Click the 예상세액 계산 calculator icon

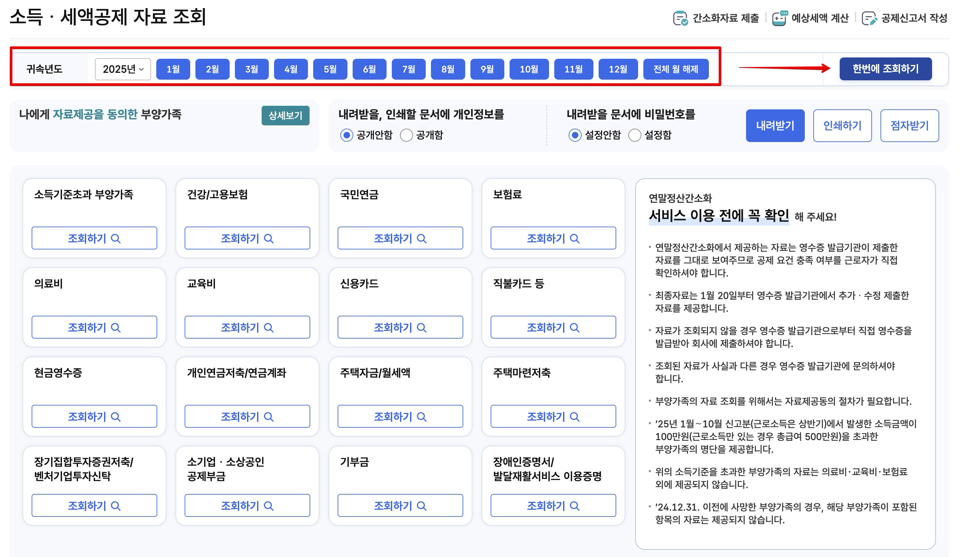click(779, 18)
